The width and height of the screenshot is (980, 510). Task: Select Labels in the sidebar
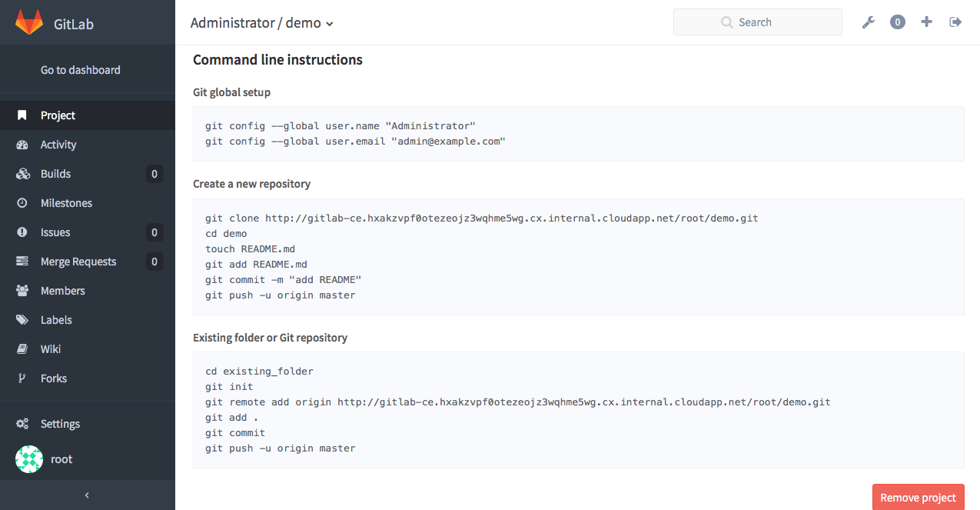tap(56, 319)
